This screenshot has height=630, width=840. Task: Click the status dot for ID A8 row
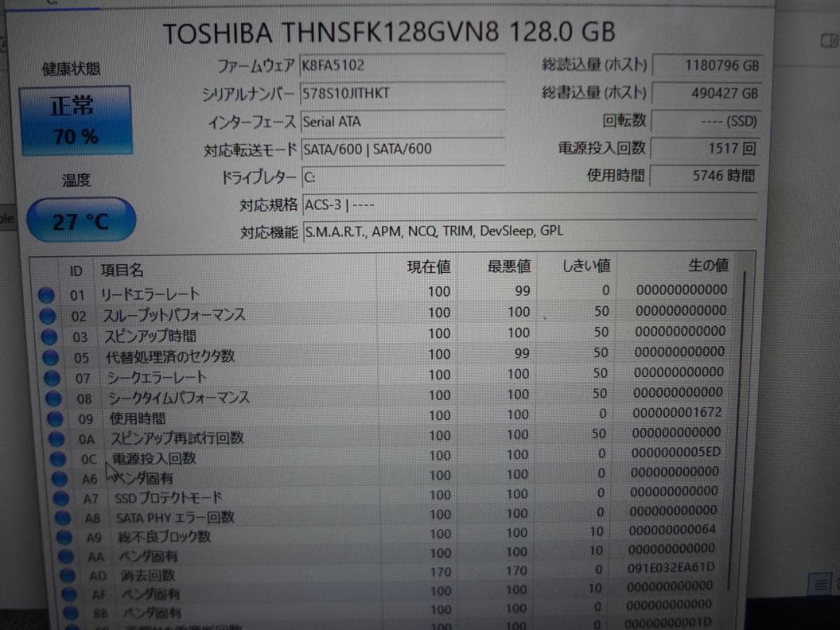63,518
